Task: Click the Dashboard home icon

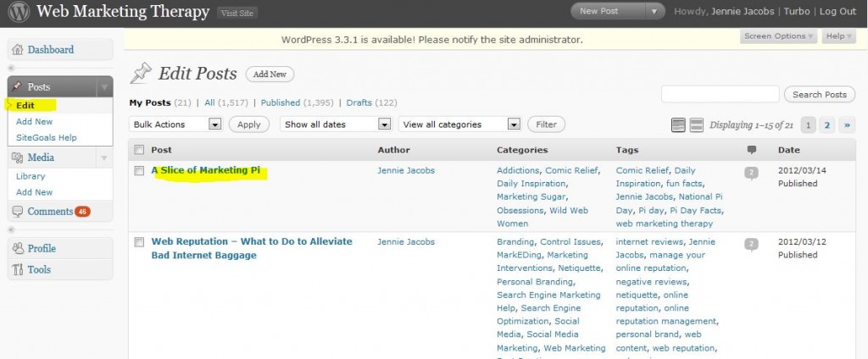Action: point(18,50)
